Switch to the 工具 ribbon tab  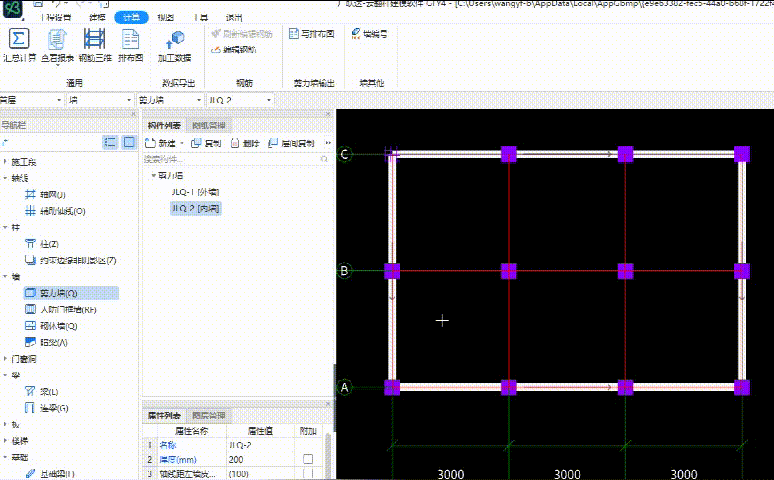coord(201,17)
